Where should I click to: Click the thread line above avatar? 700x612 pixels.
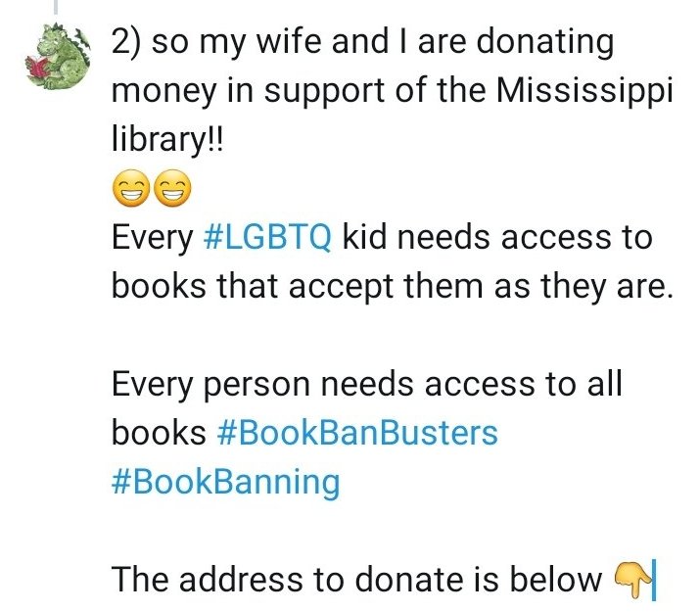[56, 6]
